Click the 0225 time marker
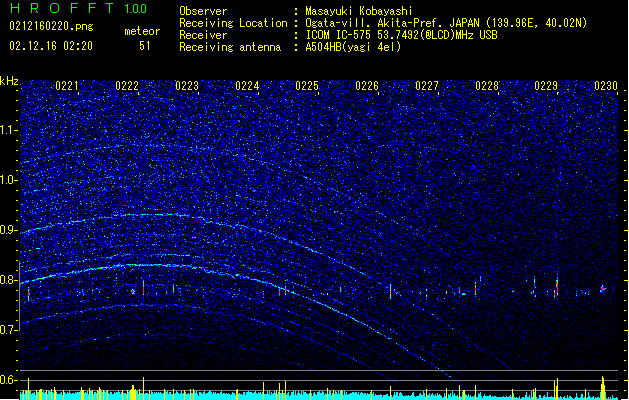 tap(307, 86)
